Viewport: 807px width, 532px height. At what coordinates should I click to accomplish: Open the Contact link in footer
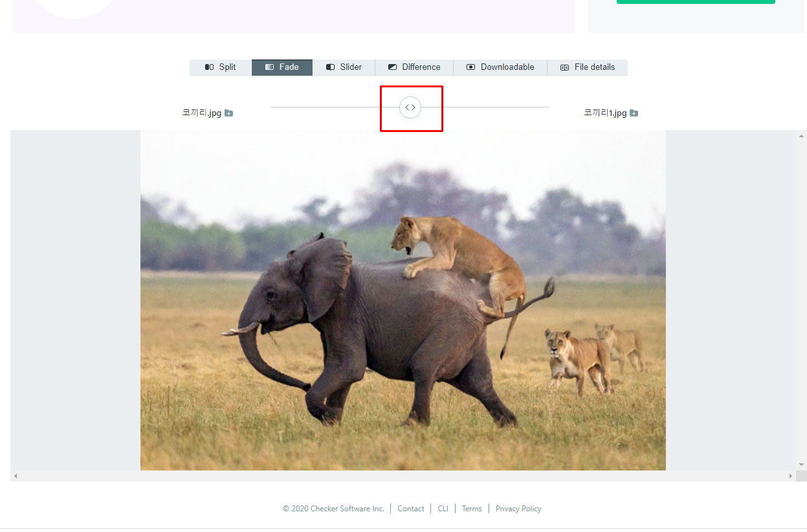click(x=411, y=509)
